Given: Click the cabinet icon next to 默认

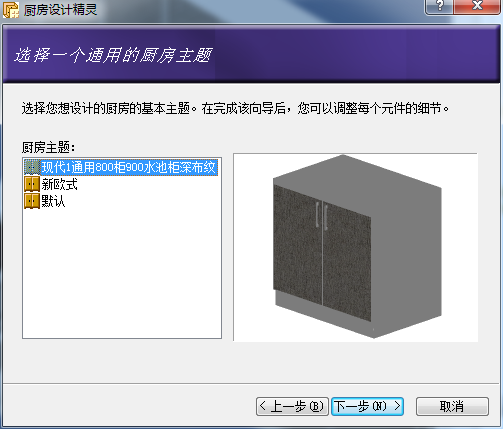Looking at the screenshot, I should 32,201.
